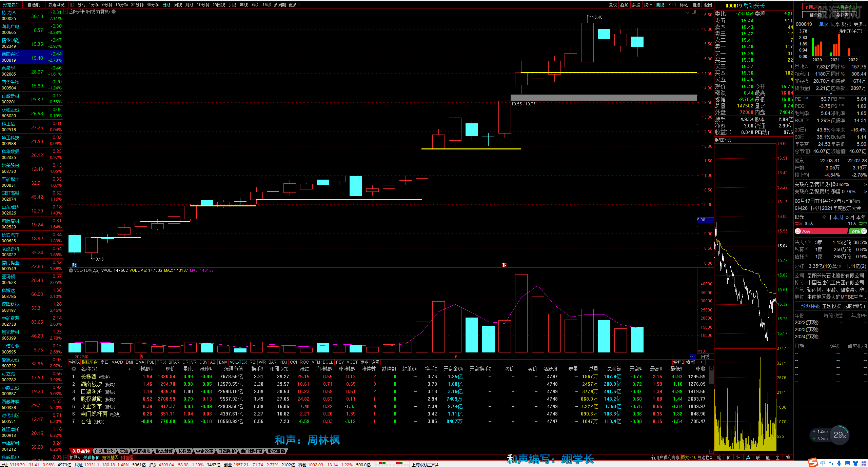Select 本月 in the sentiment period options
Screen dimensions: 868x467
pyautogui.click(x=850, y=217)
